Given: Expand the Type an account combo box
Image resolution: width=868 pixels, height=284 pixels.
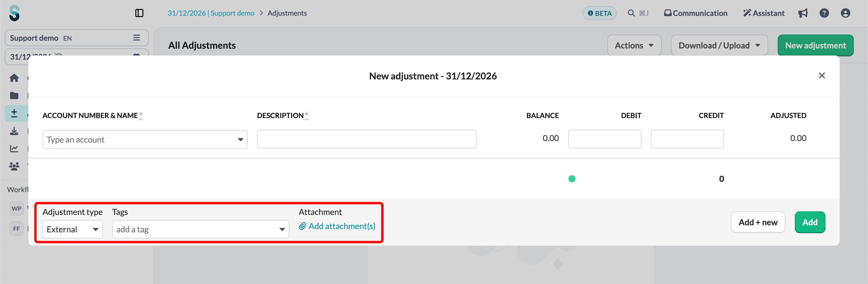Looking at the screenshot, I should (x=145, y=139).
